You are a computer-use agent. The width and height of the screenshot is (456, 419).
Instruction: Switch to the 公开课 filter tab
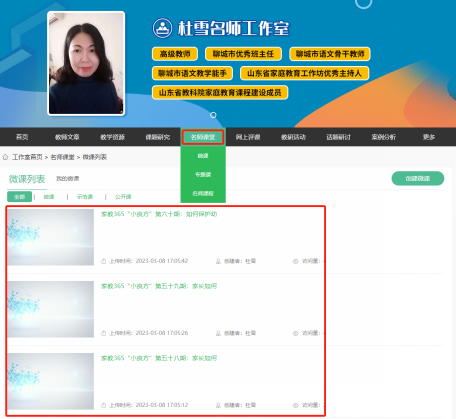pos(123,197)
